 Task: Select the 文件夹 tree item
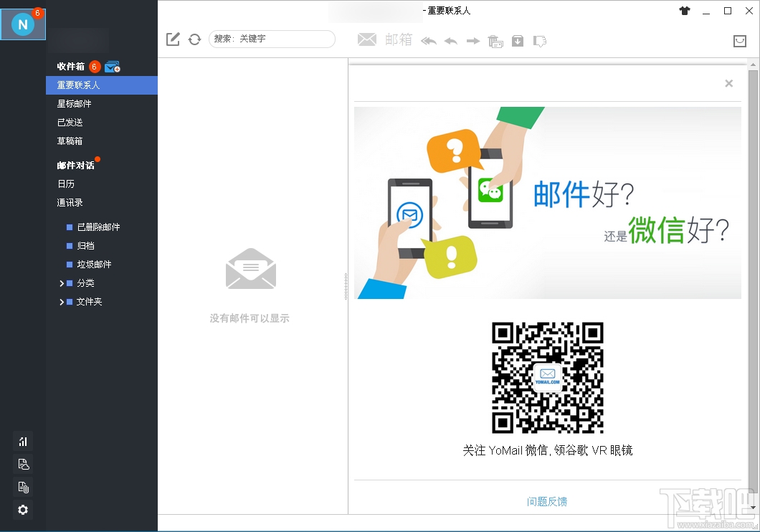(x=89, y=302)
